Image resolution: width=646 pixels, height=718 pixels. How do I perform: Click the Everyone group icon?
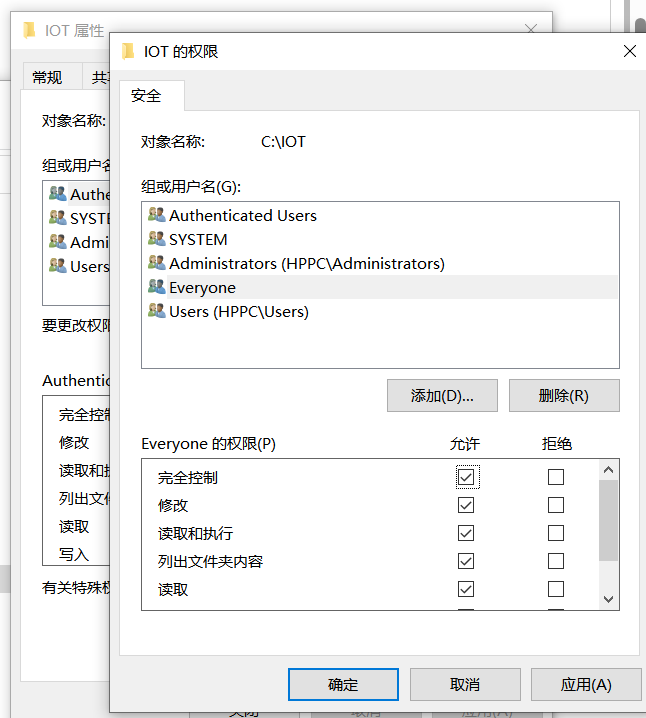pyautogui.click(x=156, y=287)
